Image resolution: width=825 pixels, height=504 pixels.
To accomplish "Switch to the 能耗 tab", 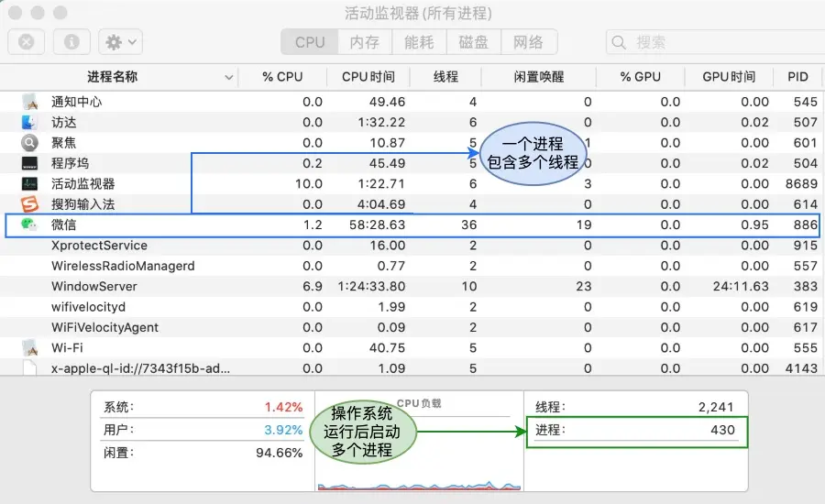I will tap(419, 42).
